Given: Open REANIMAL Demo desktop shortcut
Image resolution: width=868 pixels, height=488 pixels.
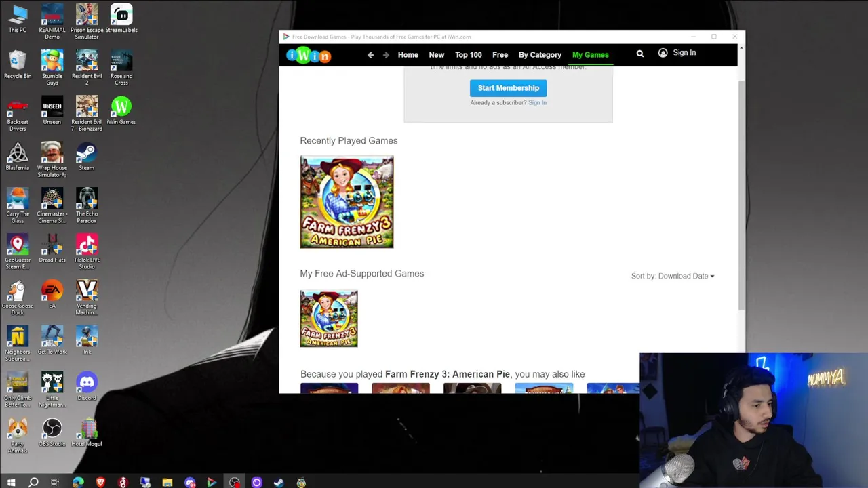Looking at the screenshot, I should click(52, 22).
